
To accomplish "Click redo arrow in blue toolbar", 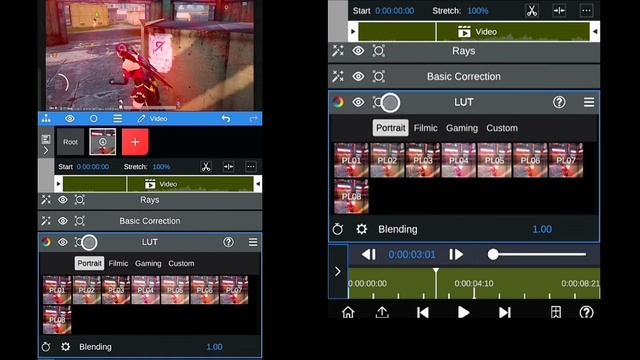I will (x=253, y=118).
